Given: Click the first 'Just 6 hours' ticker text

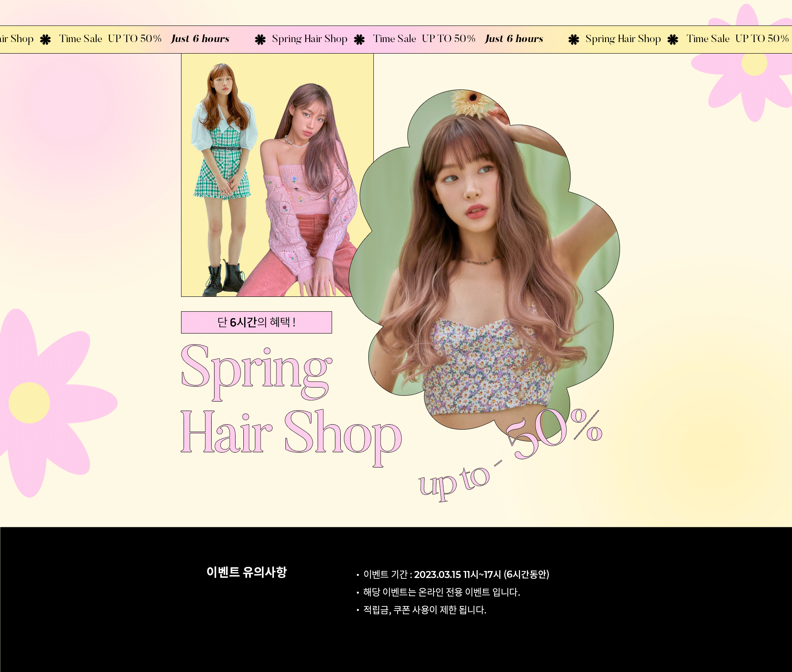Looking at the screenshot, I should tap(200, 39).
